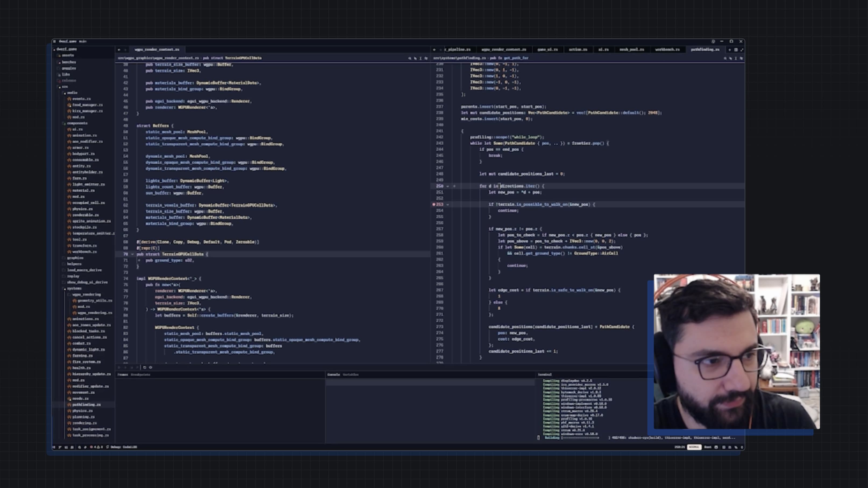Click the new tab plus icon in right pane

tap(730, 49)
